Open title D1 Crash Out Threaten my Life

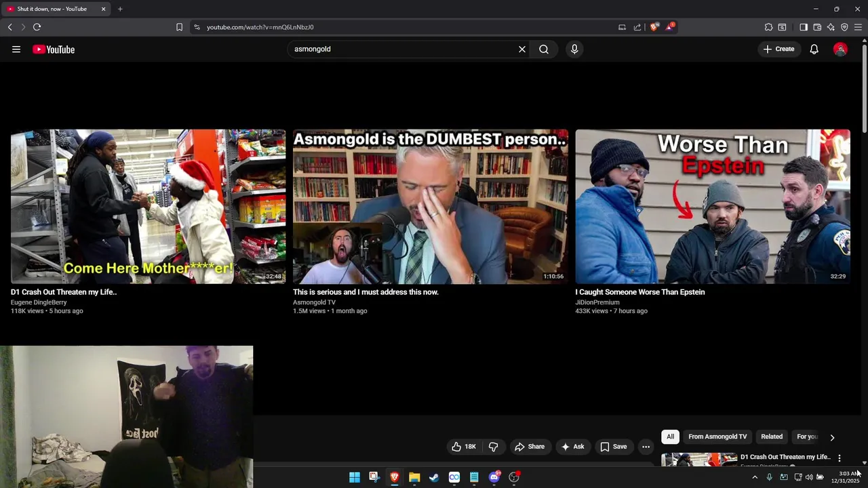tap(64, 292)
